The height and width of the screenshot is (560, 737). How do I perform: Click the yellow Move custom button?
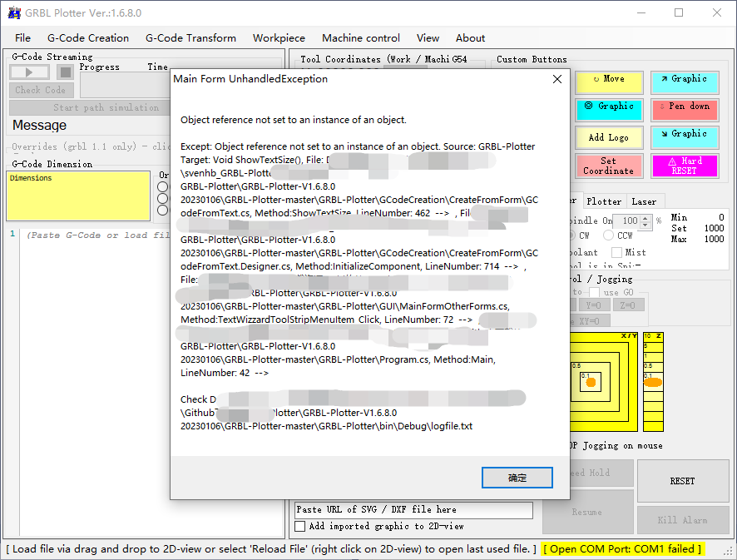(x=609, y=82)
